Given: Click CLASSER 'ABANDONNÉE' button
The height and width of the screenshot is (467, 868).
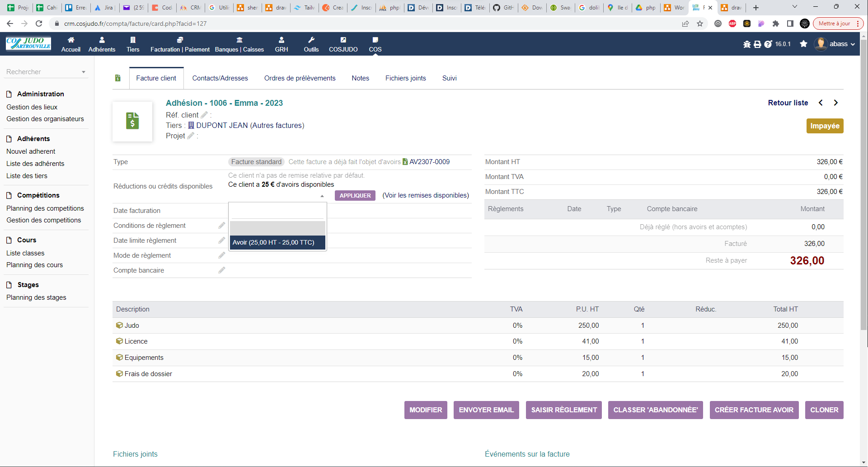Looking at the screenshot, I should [x=656, y=410].
